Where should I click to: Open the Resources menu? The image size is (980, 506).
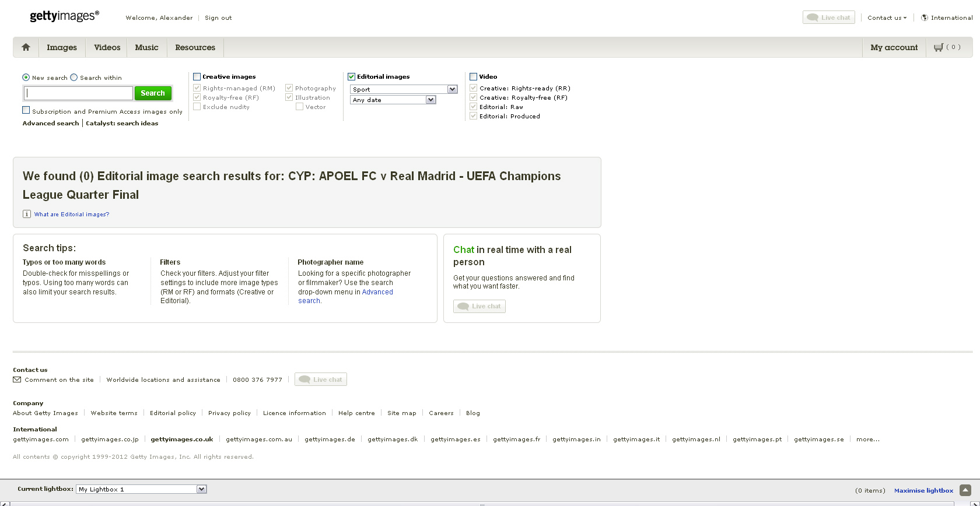(195, 47)
